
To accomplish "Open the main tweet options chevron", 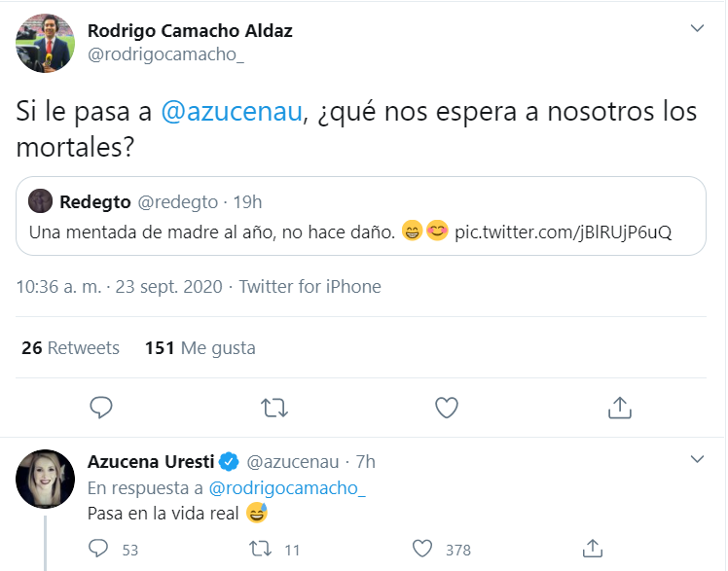I will point(697,29).
